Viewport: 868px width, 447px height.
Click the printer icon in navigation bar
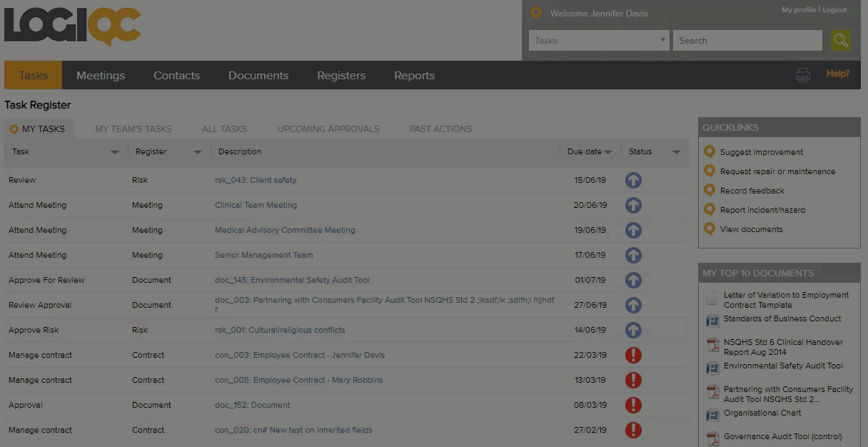[x=803, y=75]
